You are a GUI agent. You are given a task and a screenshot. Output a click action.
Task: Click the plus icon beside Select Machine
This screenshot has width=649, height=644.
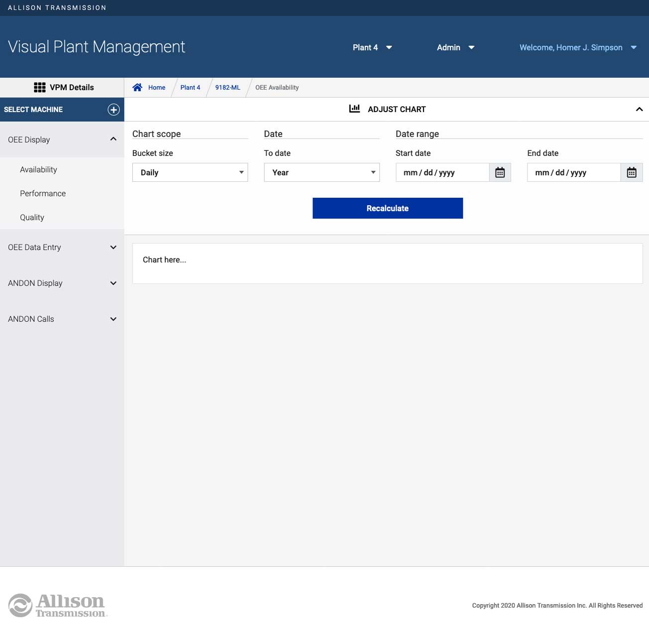coord(113,110)
